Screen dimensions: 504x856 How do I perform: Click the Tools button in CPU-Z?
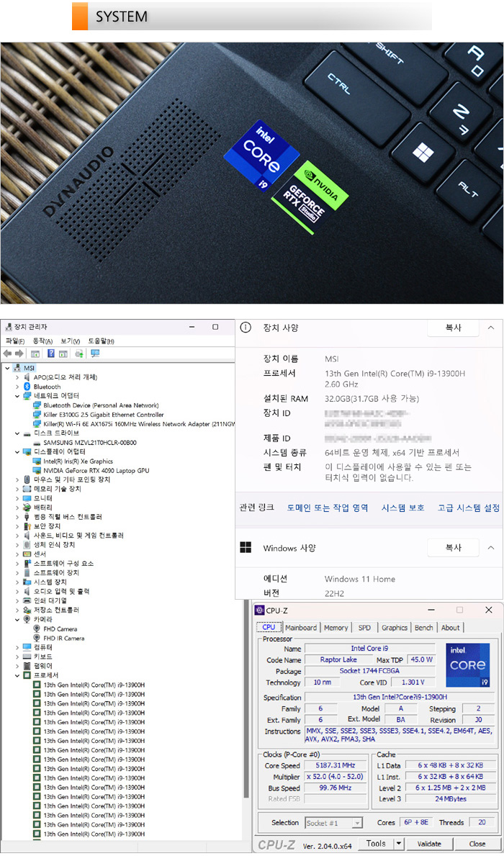click(x=376, y=844)
